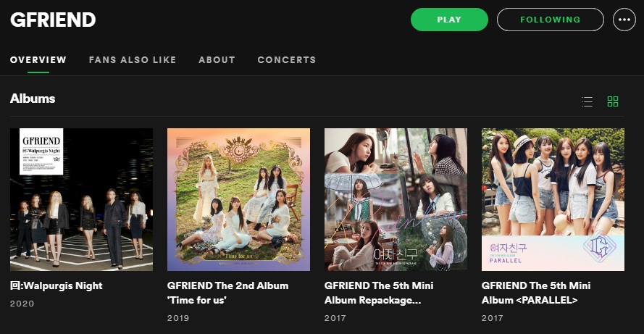The image size is (644, 334).
Task: Click the Albums section heading
Action: tap(33, 99)
